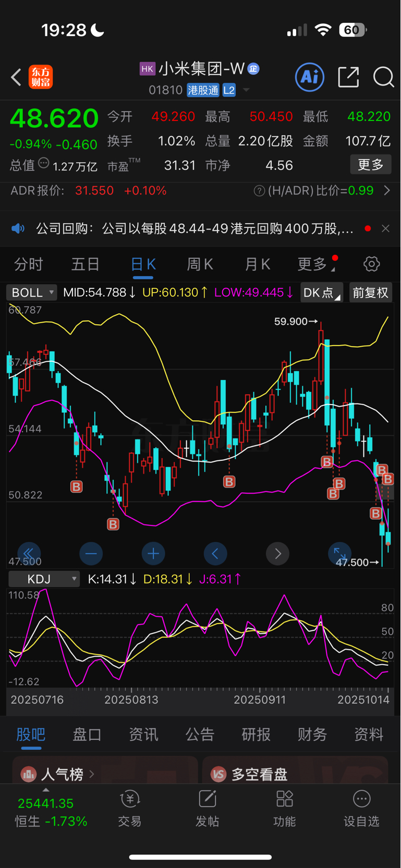Open the 人气榜 card
Screen dimensions: 401x868
pyautogui.click(x=105, y=770)
